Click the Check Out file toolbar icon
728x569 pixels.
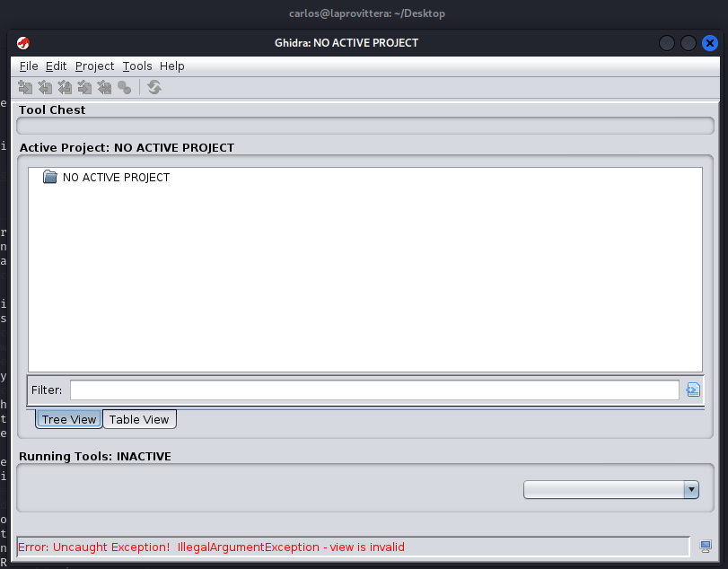click(45, 87)
